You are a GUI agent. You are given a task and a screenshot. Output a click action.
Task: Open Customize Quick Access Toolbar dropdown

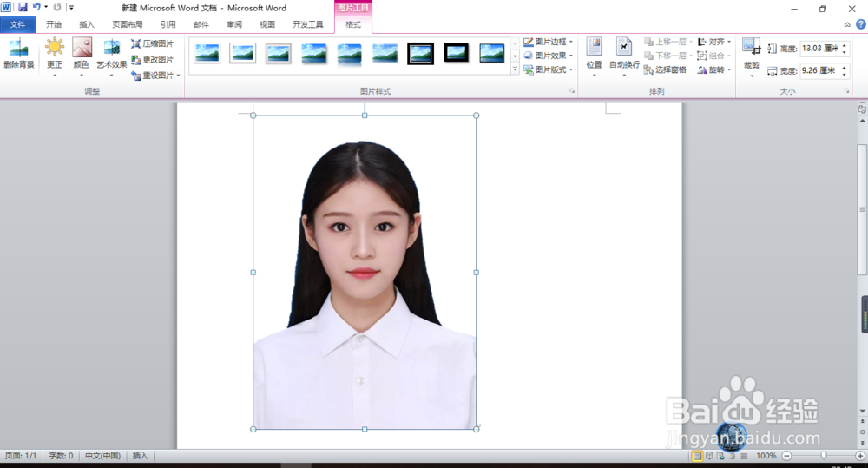pos(71,7)
